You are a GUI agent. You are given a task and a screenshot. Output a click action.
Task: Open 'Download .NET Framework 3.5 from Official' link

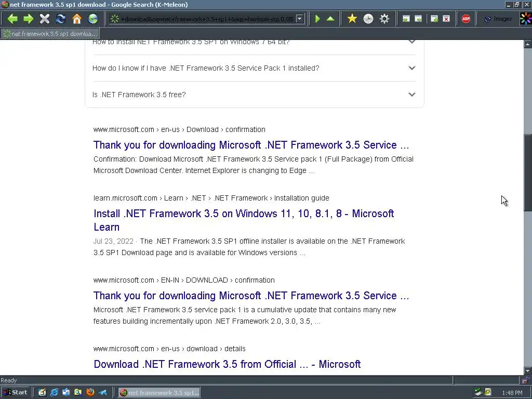tap(227, 364)
